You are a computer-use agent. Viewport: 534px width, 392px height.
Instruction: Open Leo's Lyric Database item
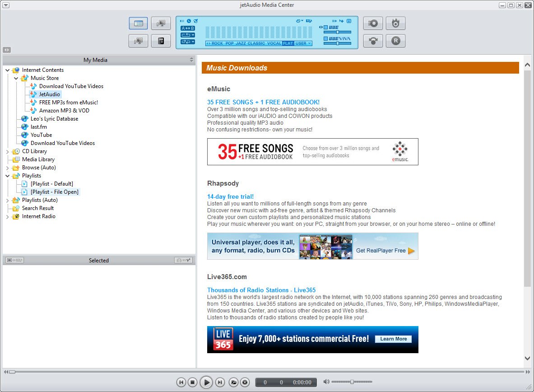tap(55, 119)
